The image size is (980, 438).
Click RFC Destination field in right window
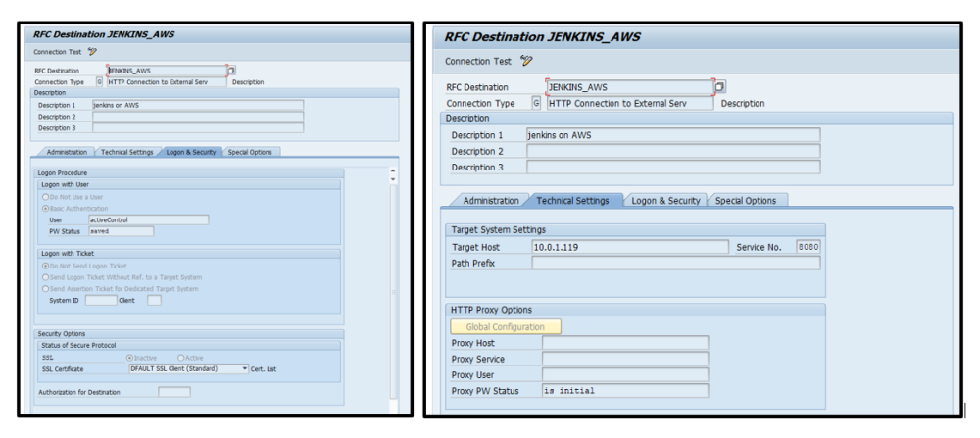click(x=630, y=87)
